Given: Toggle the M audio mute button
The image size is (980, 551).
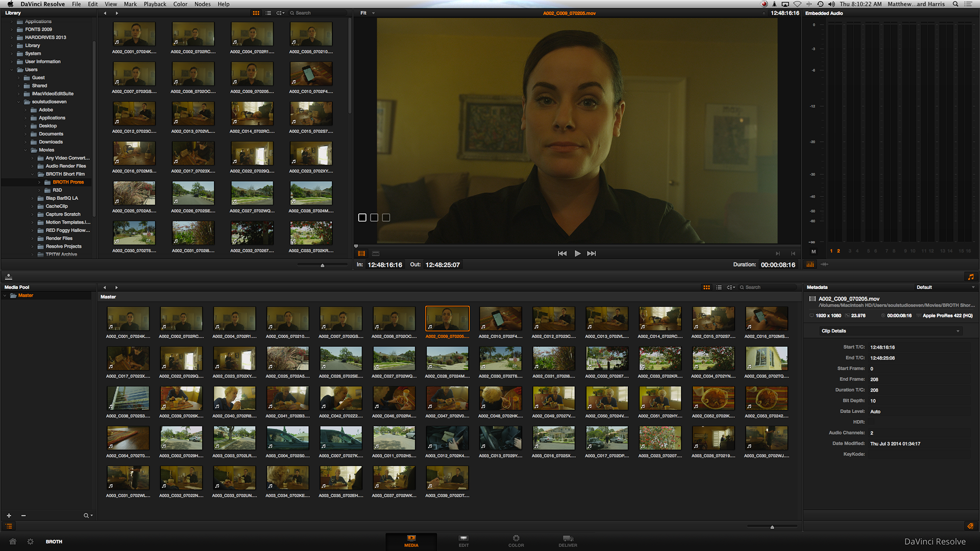Looking at the screenshot, I should point(814,251).
